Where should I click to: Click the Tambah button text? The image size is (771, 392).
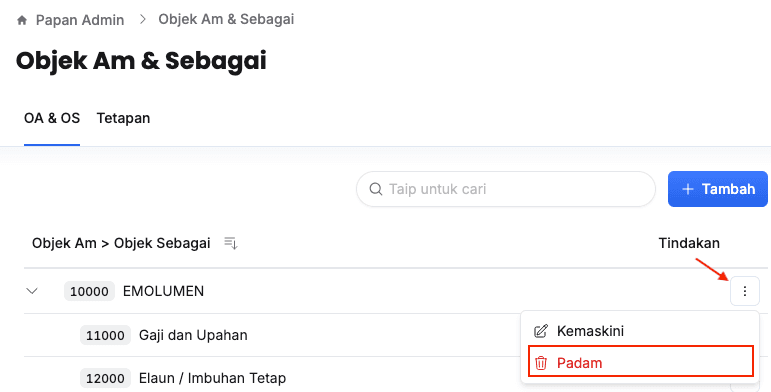click(x=728, y=189)
